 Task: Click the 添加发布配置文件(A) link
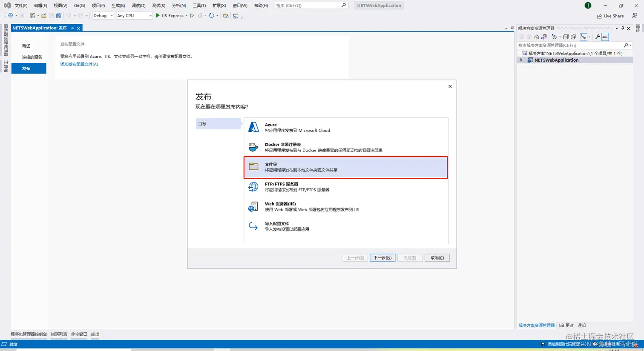(x=79, y=64)
